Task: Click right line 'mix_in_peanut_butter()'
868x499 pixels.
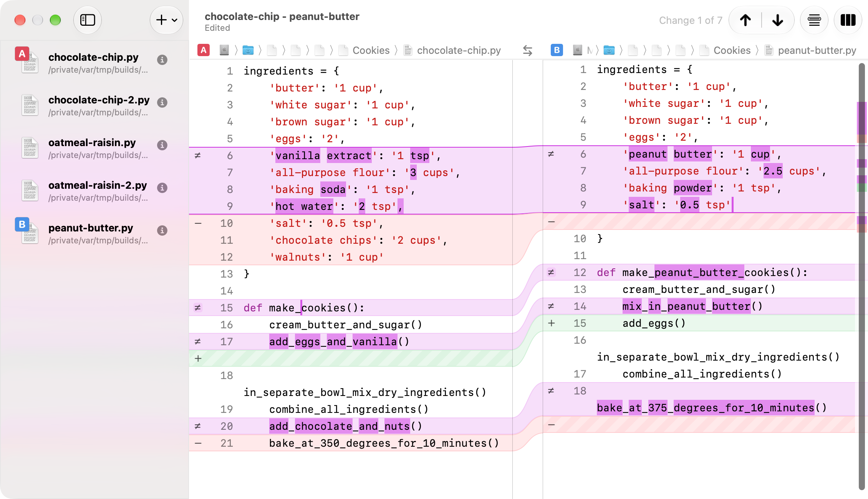Action: coord(692,306)
